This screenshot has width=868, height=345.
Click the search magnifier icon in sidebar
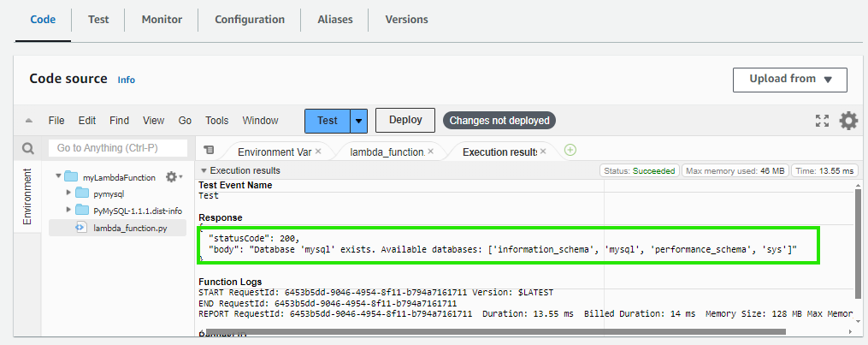tap(27, 148)
